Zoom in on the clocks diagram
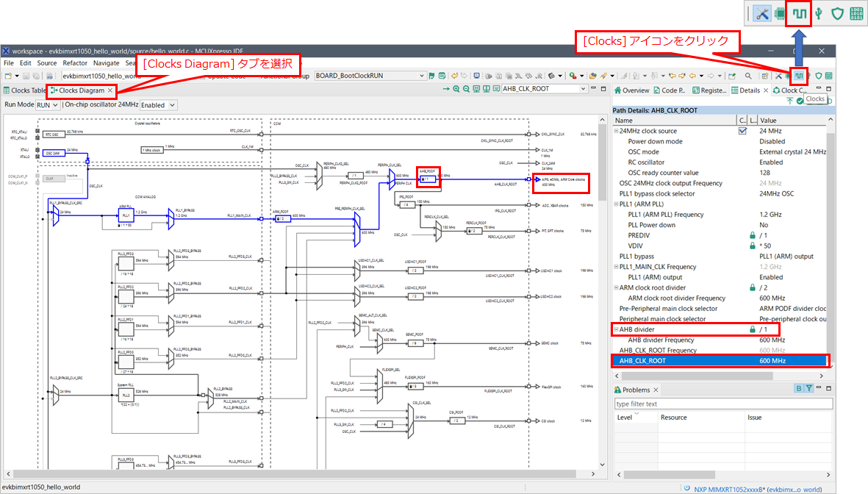 click(456, 89)
